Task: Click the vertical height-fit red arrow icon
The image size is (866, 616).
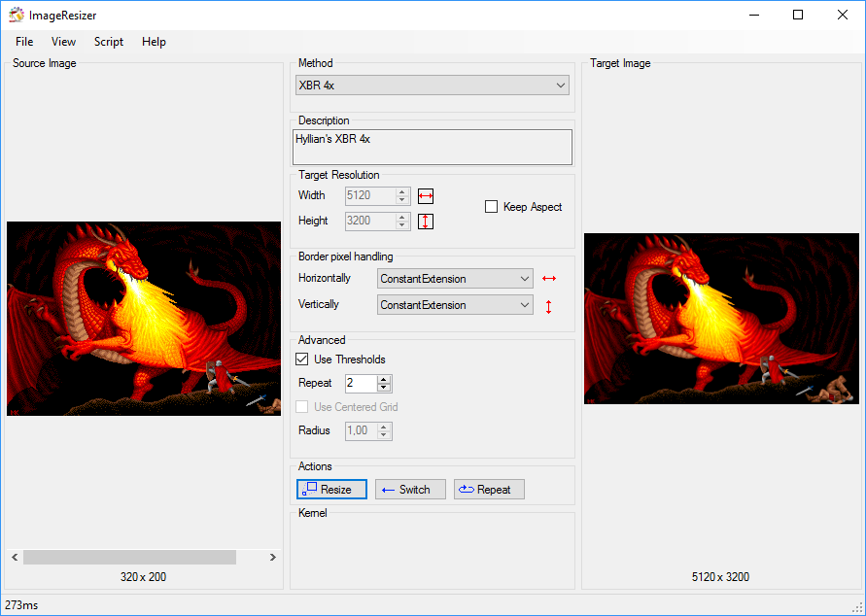Action: [x=426, y=222]
